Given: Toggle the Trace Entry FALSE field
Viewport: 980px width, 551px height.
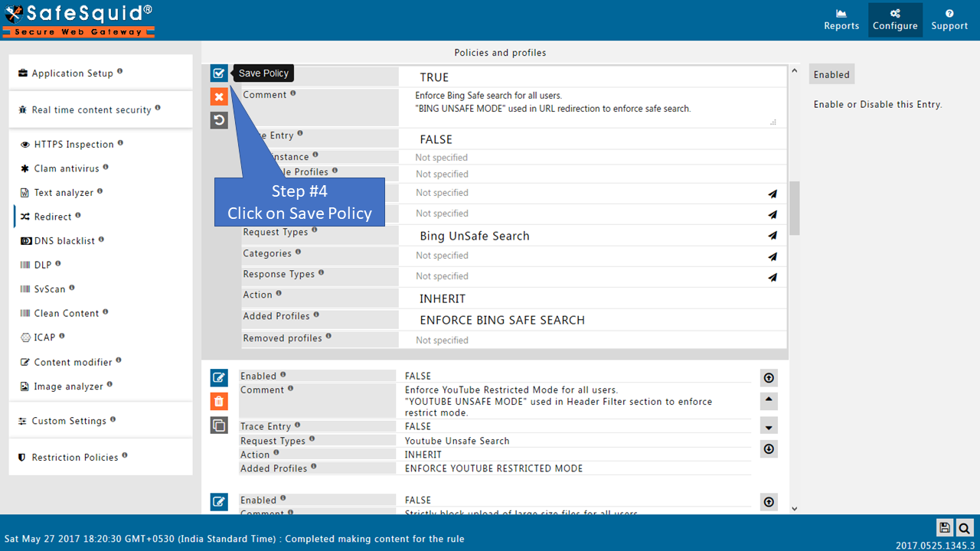Looking at the screenshot, I should coord(592,139).
